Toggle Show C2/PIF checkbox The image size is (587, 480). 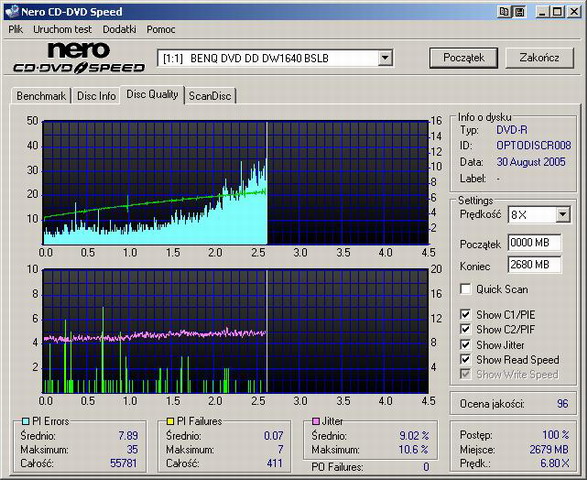pos(465,329)
